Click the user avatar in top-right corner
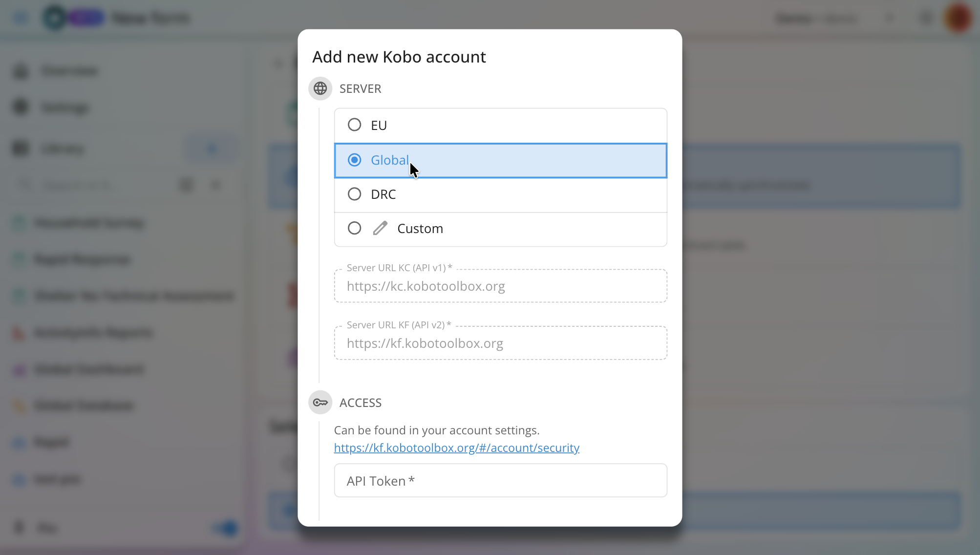 [x=958, y=18]
